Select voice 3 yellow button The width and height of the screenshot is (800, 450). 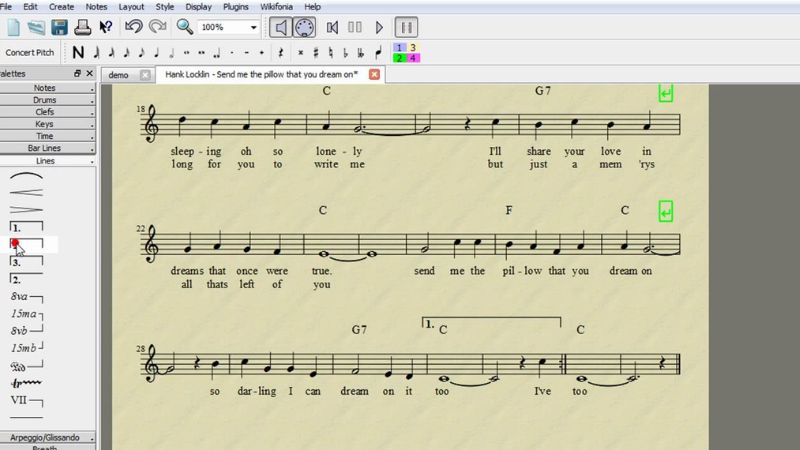413,47
